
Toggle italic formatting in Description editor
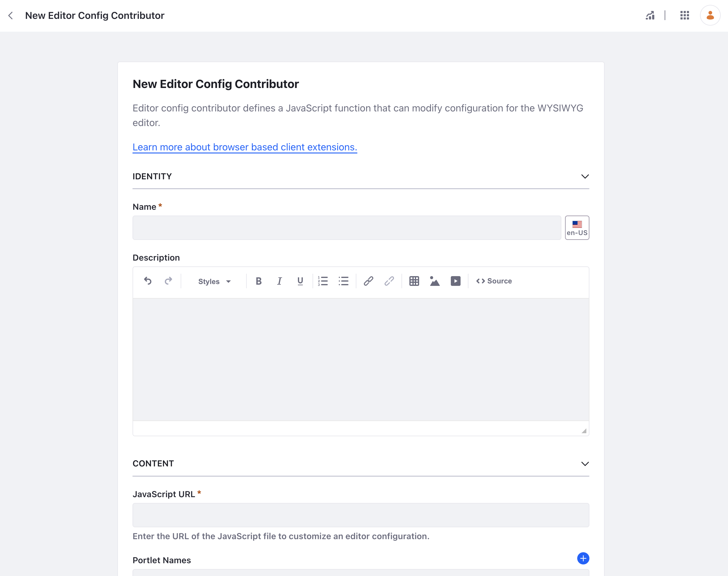279,281
